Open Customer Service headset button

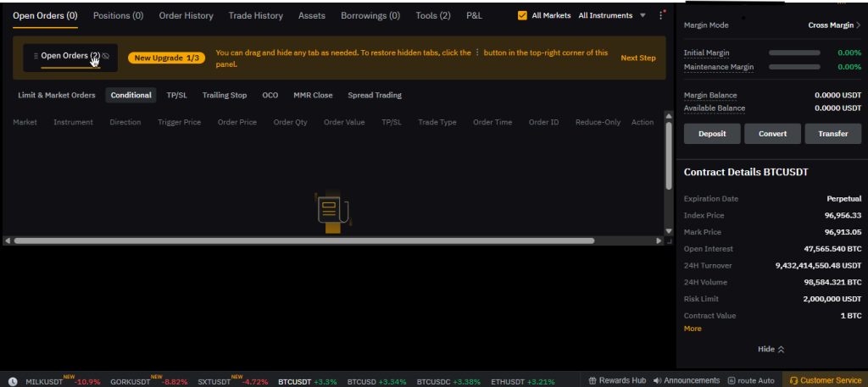coord(825,380)
